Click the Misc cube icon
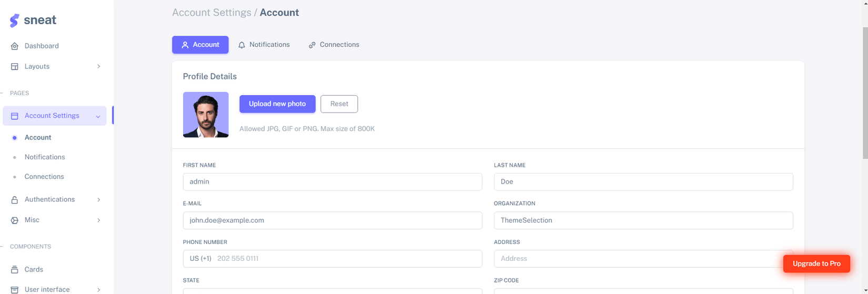868x294 pixels. click(15, 220)
